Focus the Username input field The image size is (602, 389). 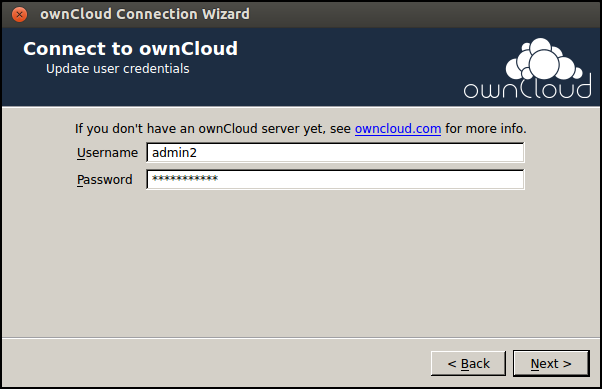point(335,152)
